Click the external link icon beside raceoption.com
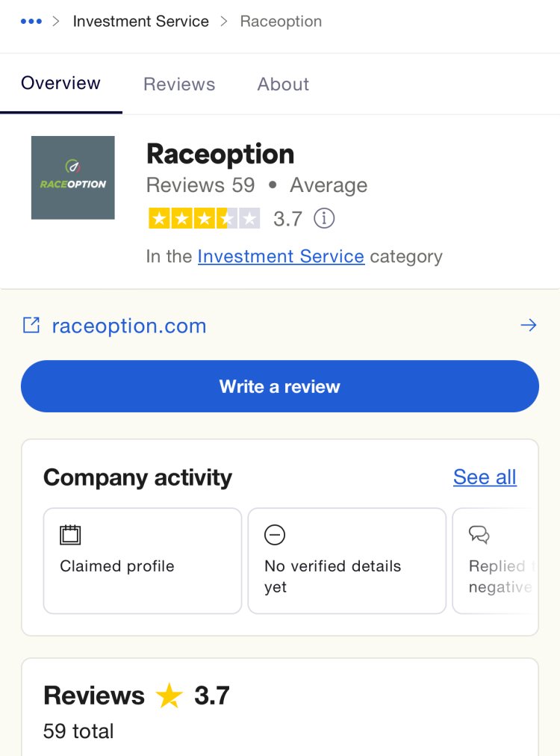Viewport: 560px width, 756px height. [x=31, y=326]
